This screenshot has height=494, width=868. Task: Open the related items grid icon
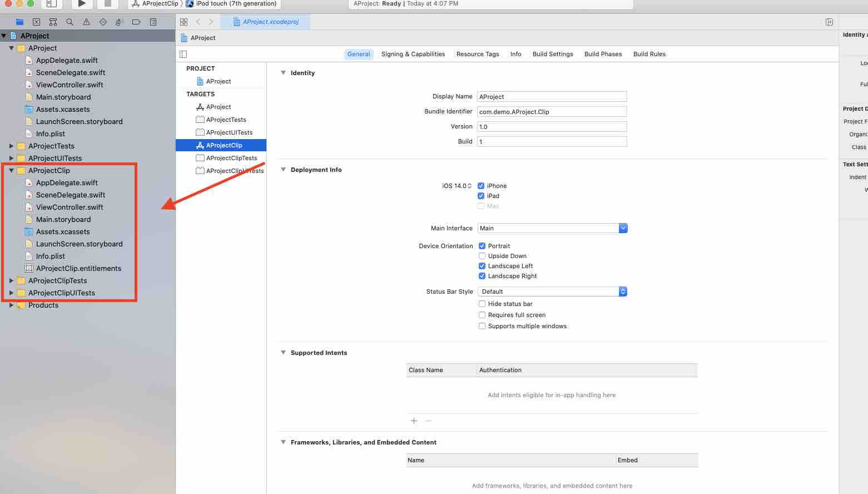tap(183, 22)
